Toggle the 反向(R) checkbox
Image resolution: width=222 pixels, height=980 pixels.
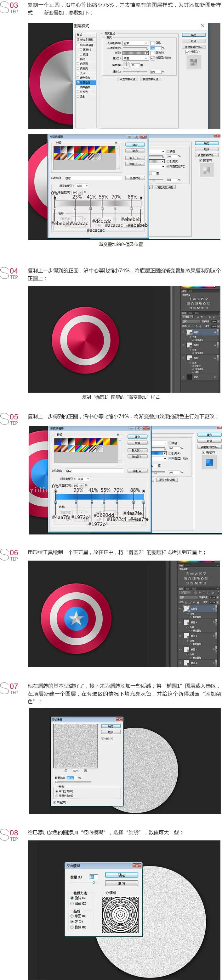153,53
